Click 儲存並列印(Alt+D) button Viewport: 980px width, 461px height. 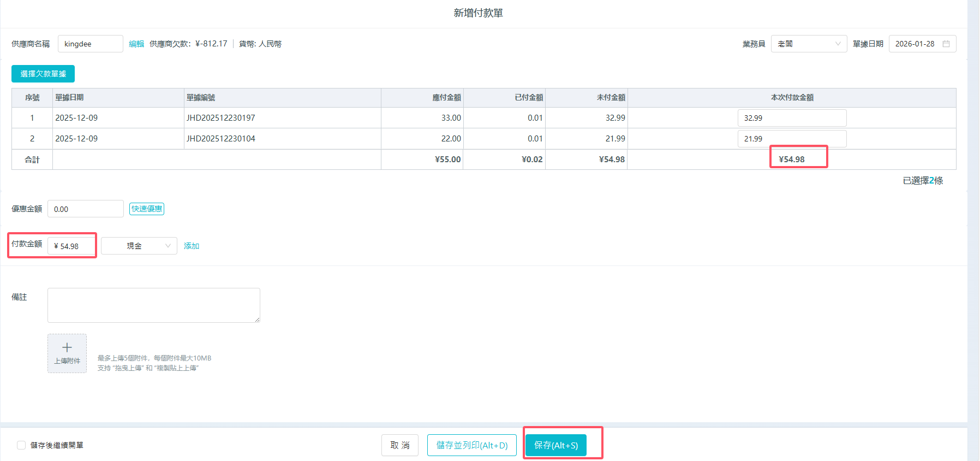click(471, 445)
